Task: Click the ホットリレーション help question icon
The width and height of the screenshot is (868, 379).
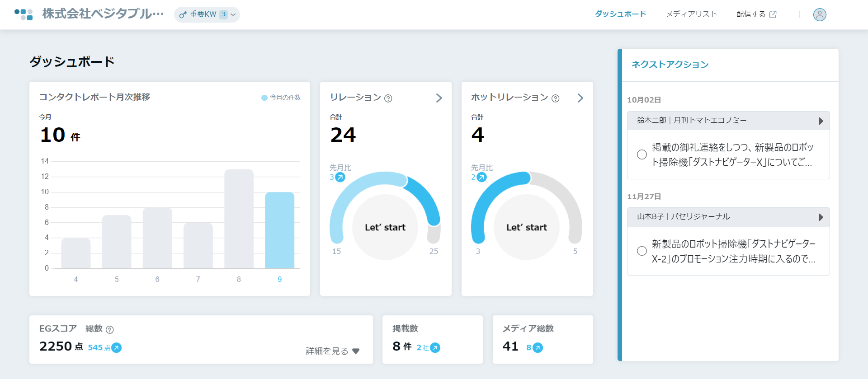Action: tap(555, 98)
